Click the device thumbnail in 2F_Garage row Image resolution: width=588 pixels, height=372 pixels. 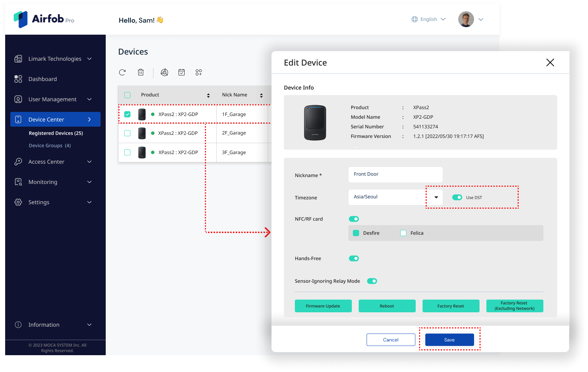click(142, 133)
